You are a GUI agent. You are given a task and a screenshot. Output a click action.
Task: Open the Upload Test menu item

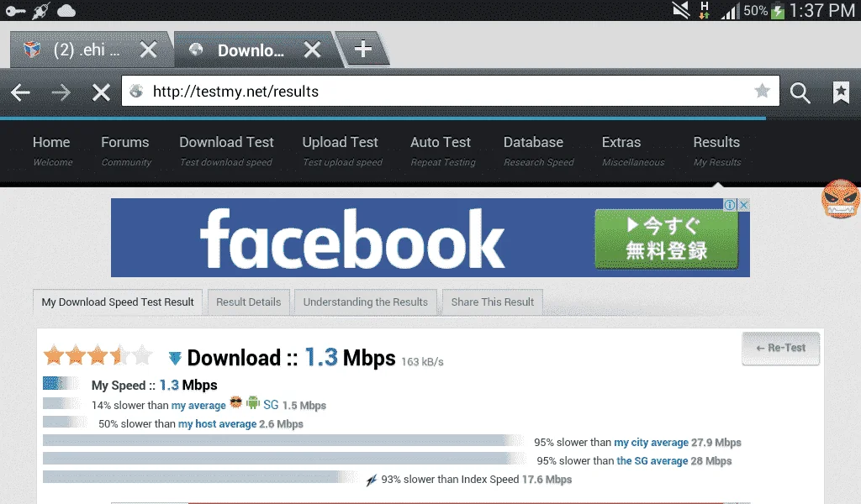click(x=341, y=151)
